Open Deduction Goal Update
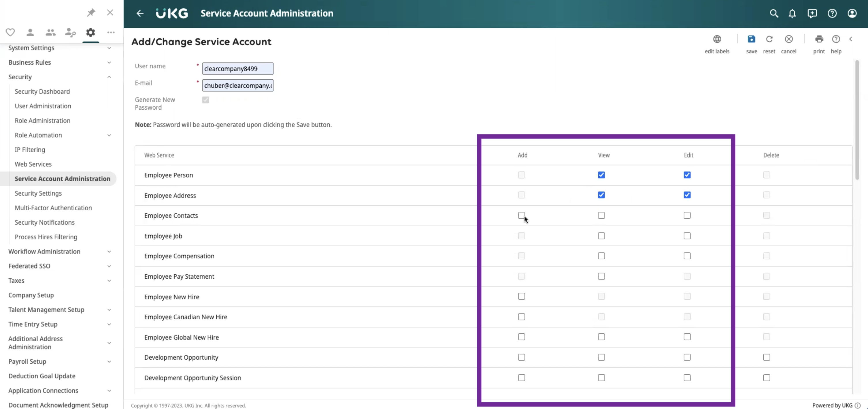 [x=42, y=376]
